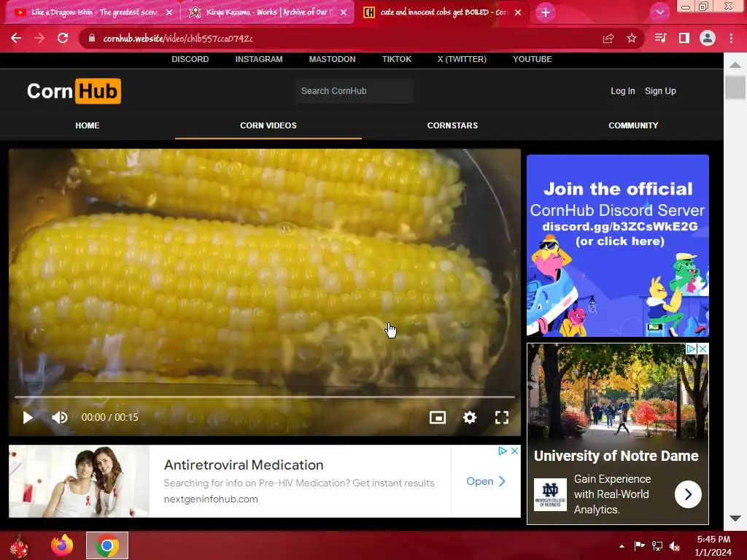Viewport: 747px width, 560px height.
Task: Click the URL in the address bar
Action: click(178, 39)
